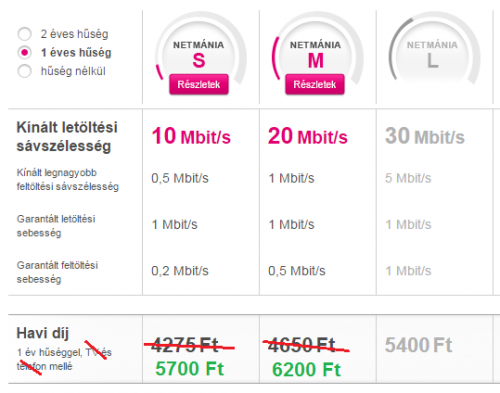
Task: Click the Kínált letöltési sávszélesség heading
Action: 67,137
